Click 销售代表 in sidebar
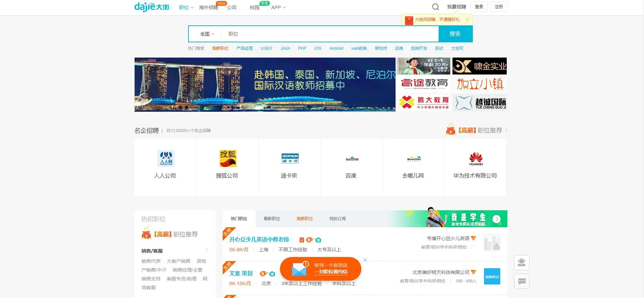644x298 pixels. tap(151, 261)
